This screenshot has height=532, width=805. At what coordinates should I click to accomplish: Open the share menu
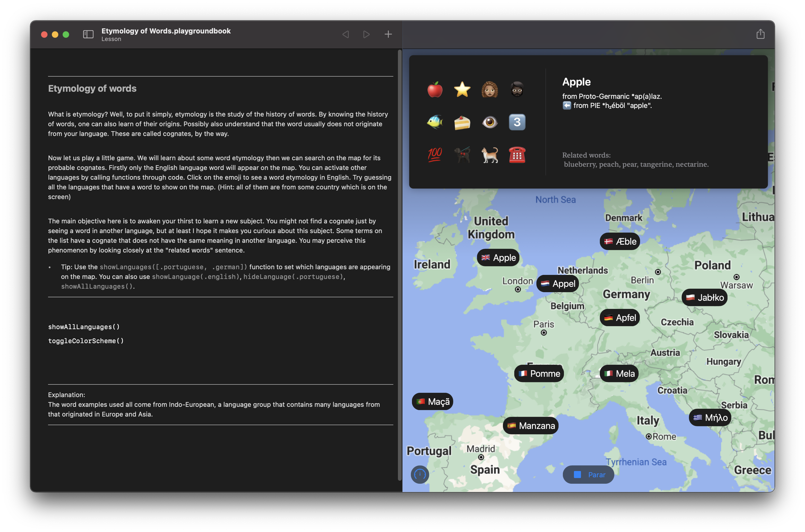click(760, 34)
